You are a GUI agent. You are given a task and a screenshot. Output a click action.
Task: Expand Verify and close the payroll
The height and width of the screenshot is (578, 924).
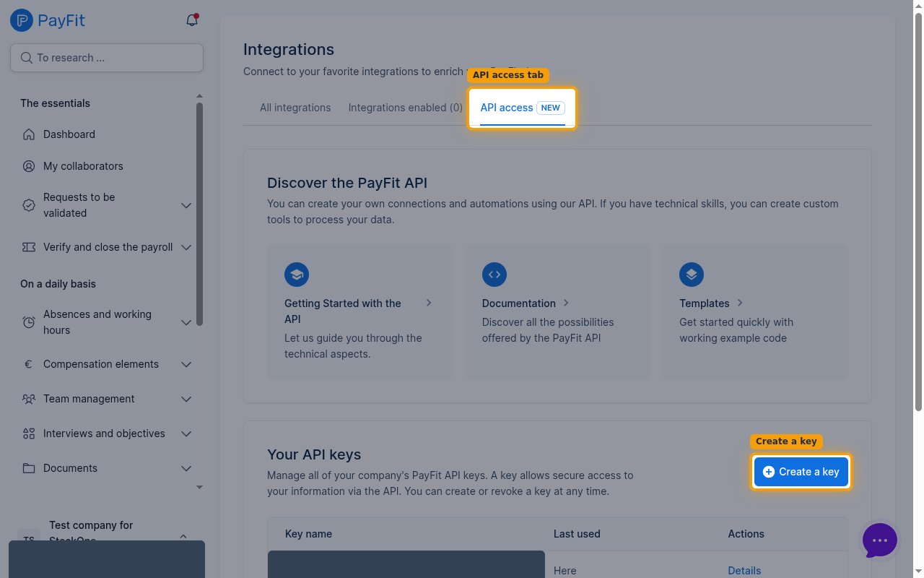click(186, 247)
